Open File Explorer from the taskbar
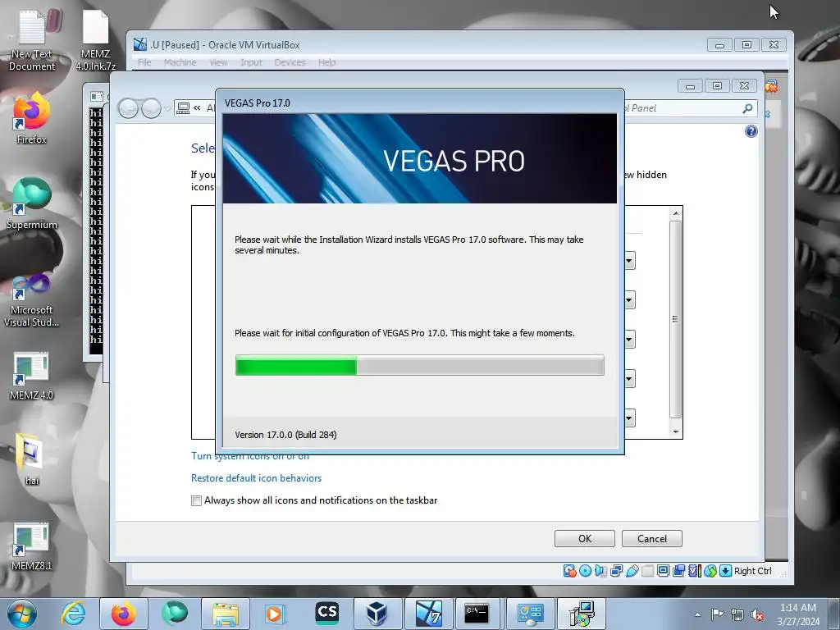This screenshot has height=630, width=840. click(x=226, y=614)
